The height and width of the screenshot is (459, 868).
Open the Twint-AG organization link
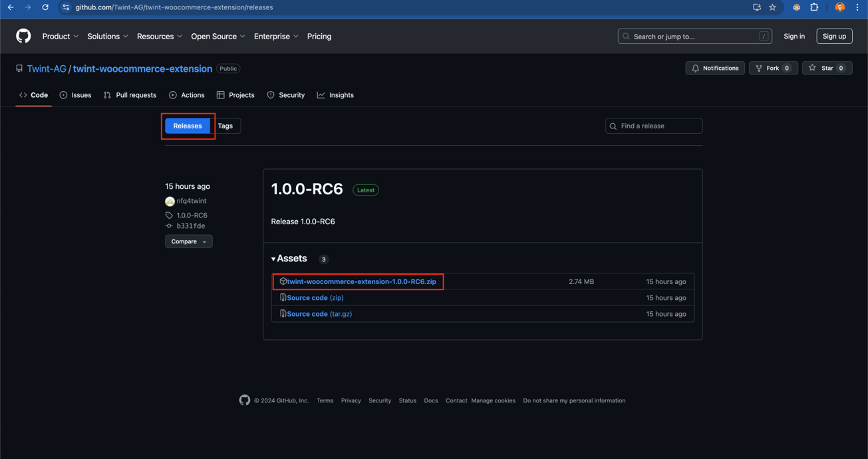click(47, 69)
